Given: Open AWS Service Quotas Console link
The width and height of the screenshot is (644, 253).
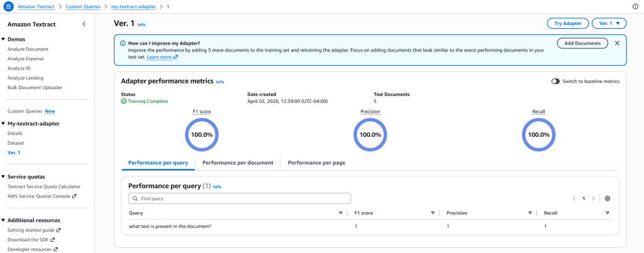Looking at the screenshot, I should pos(42,196).
